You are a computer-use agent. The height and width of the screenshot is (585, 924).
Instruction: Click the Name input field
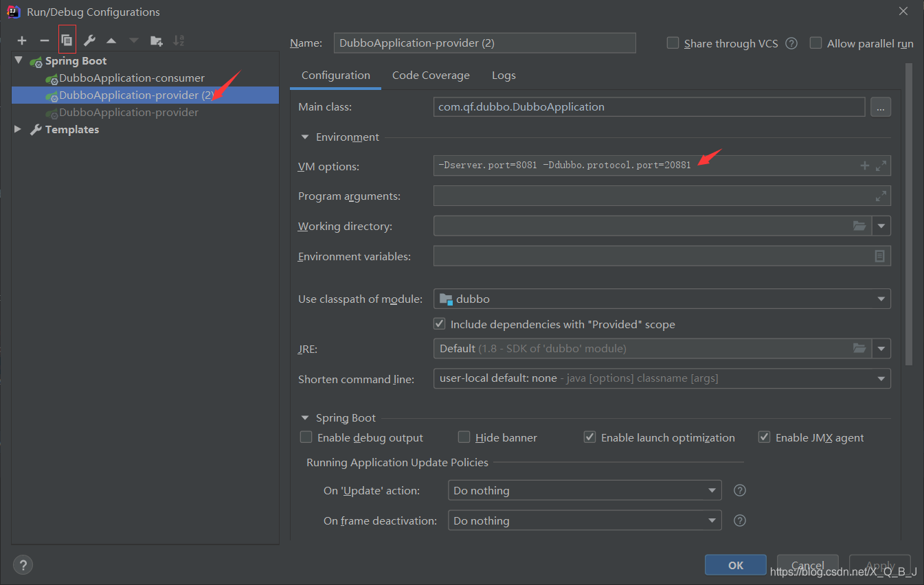click(484, 43)
